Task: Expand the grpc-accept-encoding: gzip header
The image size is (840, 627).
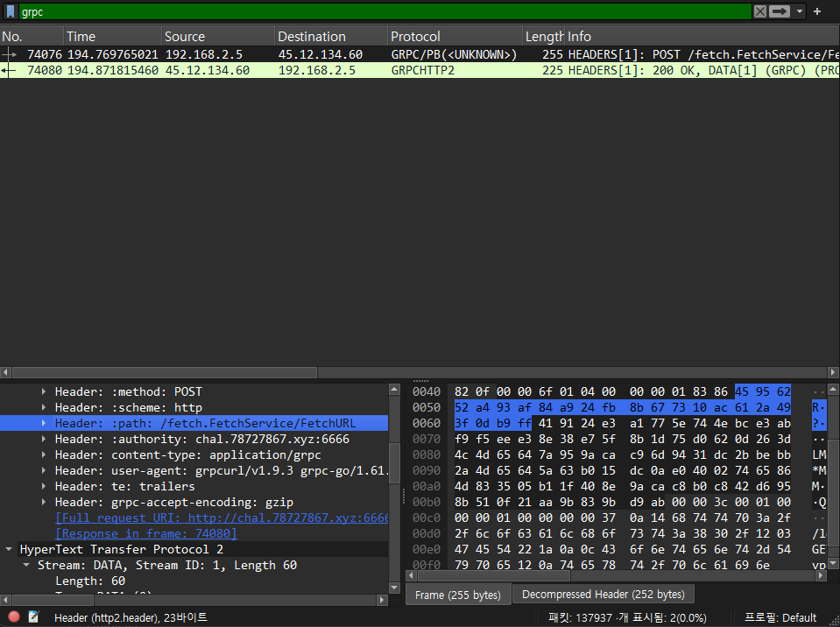Action: (44, 503)
